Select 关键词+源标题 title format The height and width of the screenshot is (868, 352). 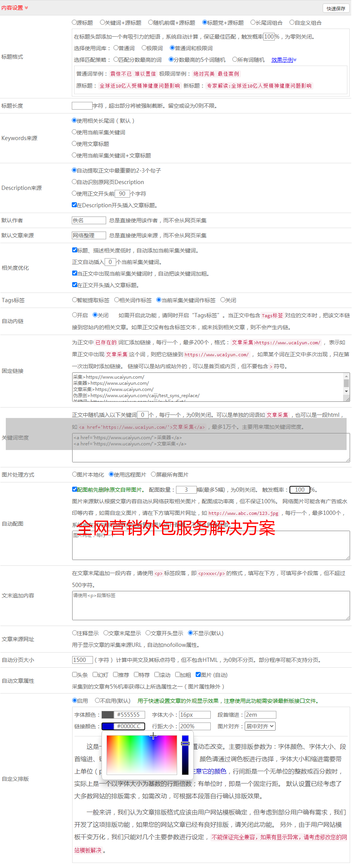point(102,22)
